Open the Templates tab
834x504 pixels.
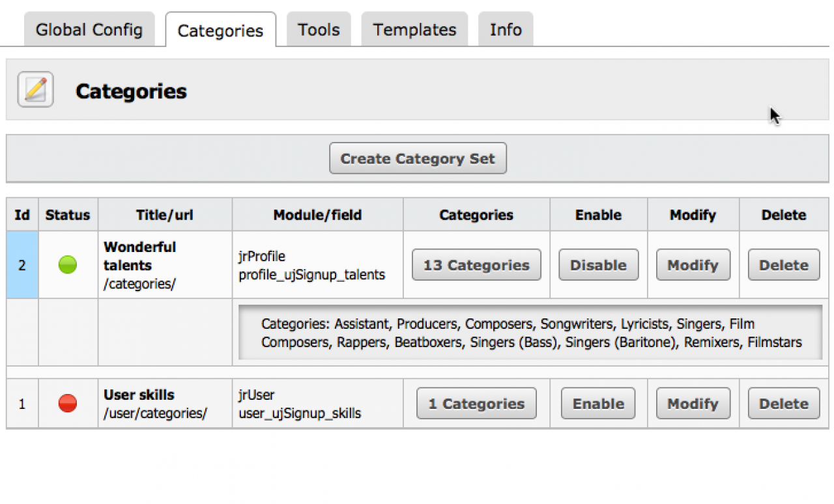click(x=414, y=30)
